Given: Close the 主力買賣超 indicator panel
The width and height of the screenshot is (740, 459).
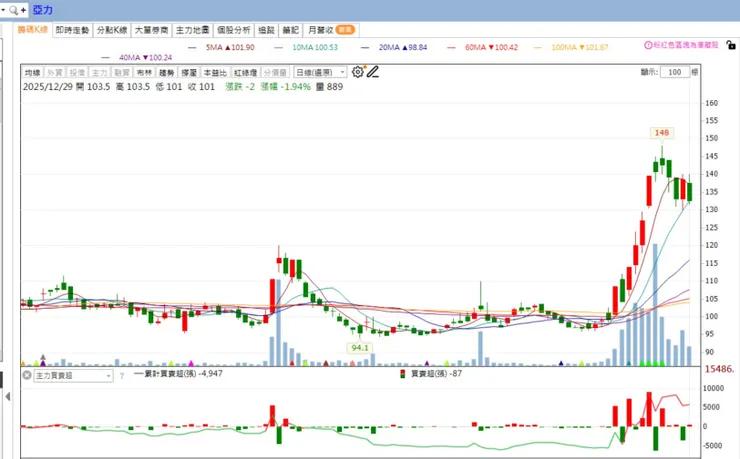Looking at the screenshot, I should tap(27, 376).
